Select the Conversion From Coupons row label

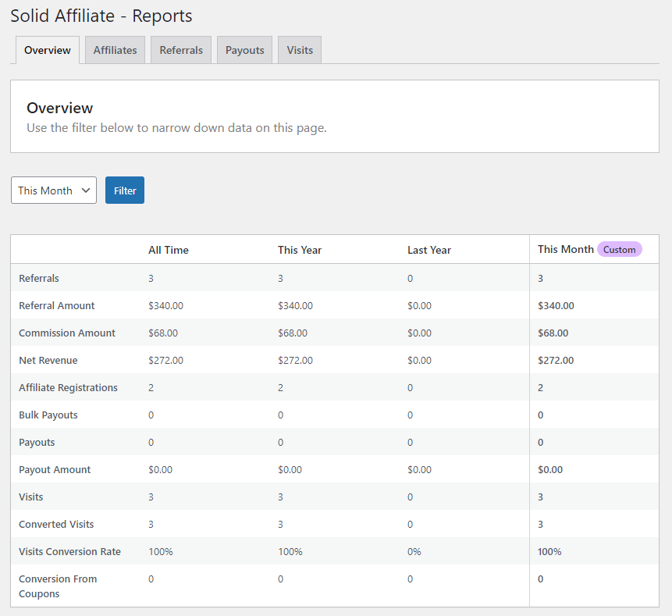tap(58, 586)
